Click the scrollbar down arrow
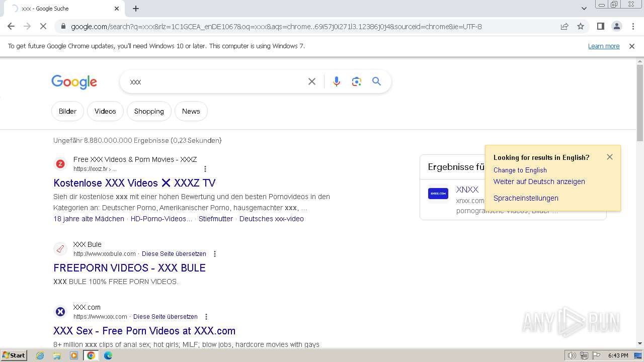644x362 pixels. click(639, 343)
